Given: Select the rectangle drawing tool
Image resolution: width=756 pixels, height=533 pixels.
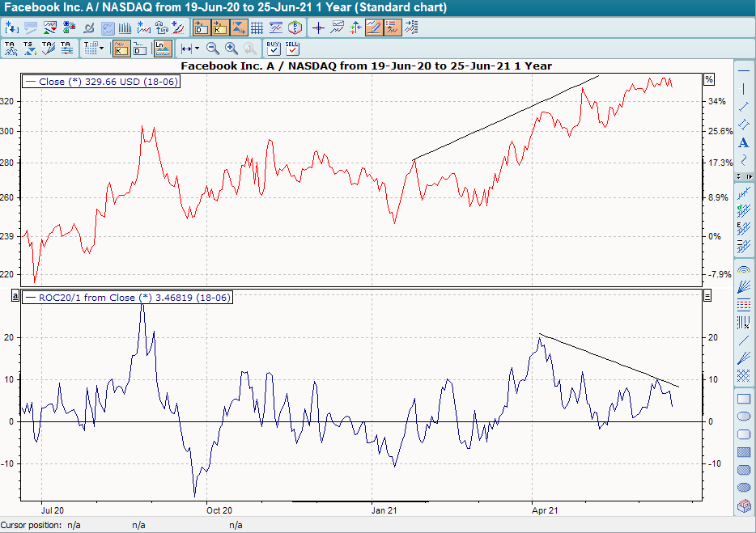Looking at the screenshot, I should click(x=742, y=399).
